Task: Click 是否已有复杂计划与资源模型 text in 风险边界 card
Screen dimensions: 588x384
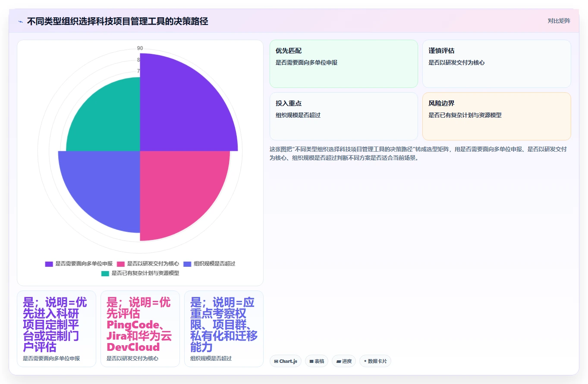Action: pyautogui.click(x=465, y=115)
